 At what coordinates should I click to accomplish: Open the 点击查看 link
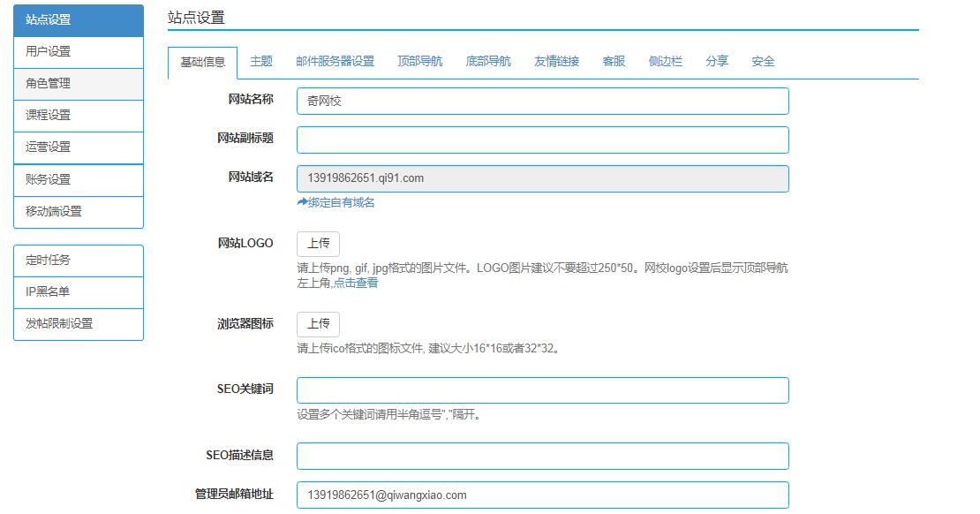coord(356,283)
